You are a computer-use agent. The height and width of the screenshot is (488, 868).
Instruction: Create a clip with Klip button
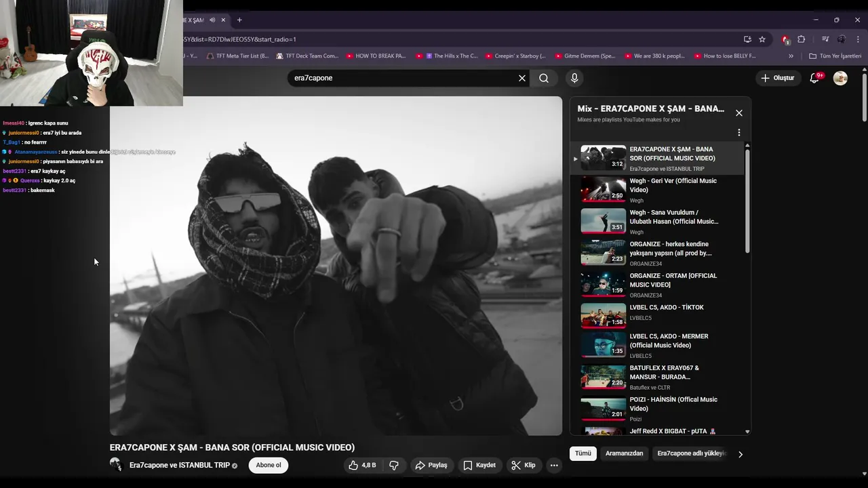click(524, 465)
